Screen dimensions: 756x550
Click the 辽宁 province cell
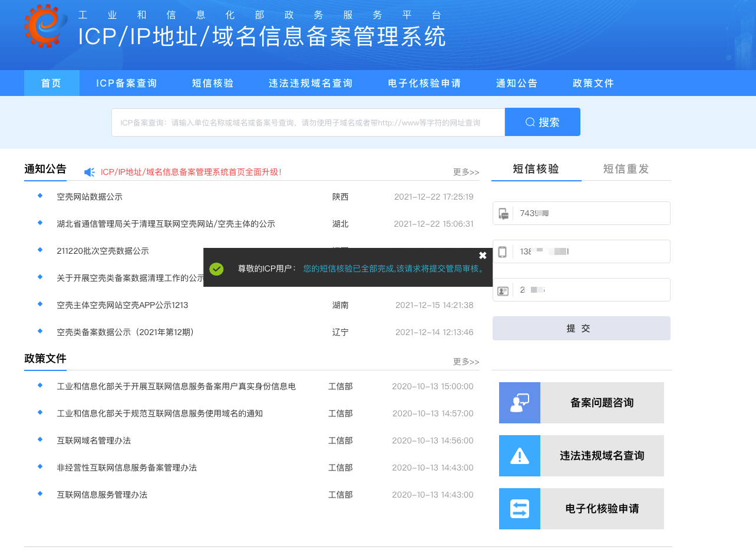[x=341, y=332]
